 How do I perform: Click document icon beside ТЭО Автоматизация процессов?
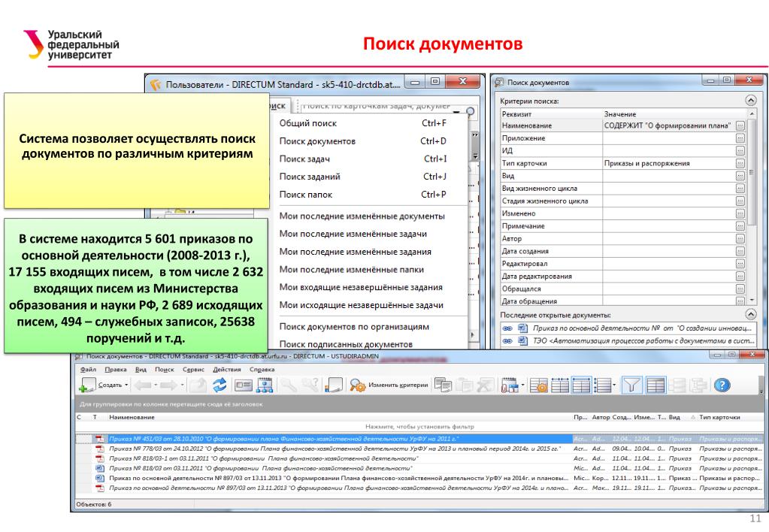click(522, 340)
